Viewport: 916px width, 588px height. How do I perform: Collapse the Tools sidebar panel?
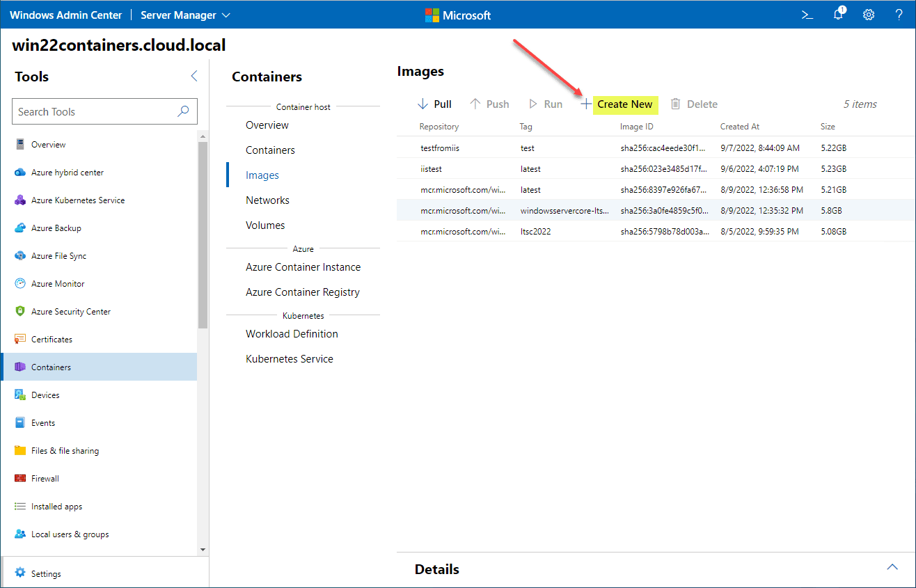coord(194,77)
